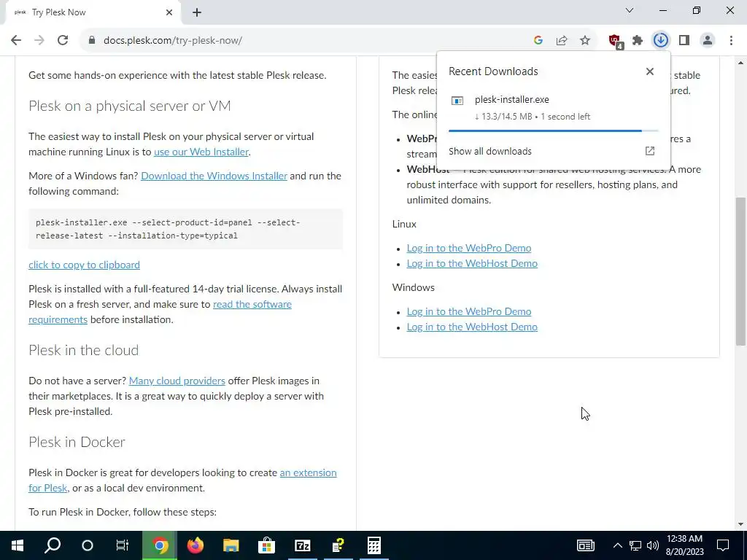View site info via the padlock icon
The image size is (747, 560).
(x=92, y=41)
